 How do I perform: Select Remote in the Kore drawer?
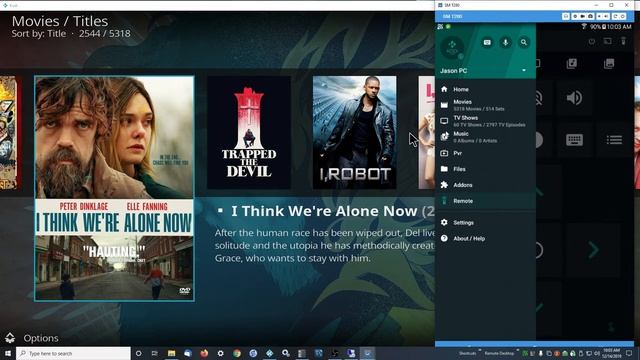coord(485,201)
